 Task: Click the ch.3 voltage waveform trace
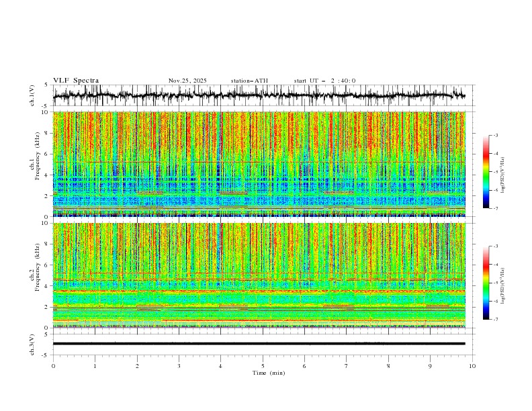point(259,344)
